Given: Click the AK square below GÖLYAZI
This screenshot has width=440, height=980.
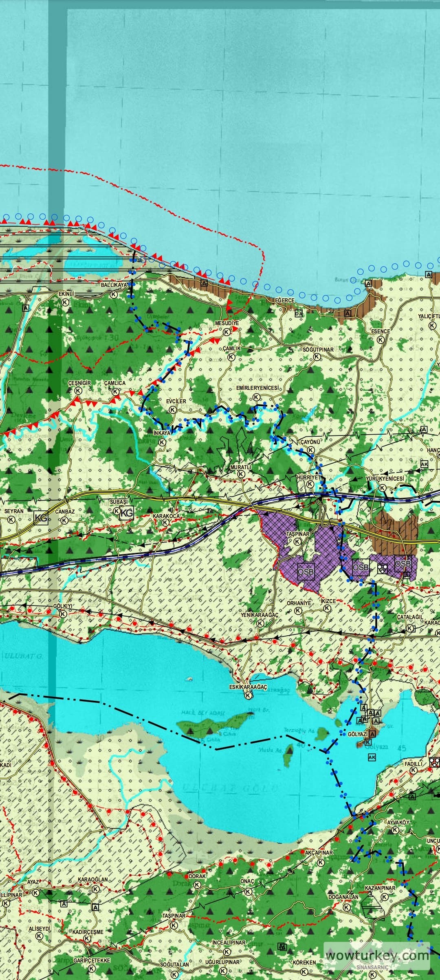Looking at the screenshot, I should coord(372,757).
